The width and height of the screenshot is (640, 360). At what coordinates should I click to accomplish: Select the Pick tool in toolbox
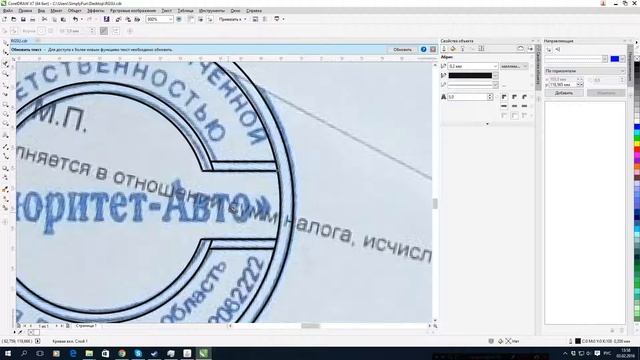[x=5, y=42]
